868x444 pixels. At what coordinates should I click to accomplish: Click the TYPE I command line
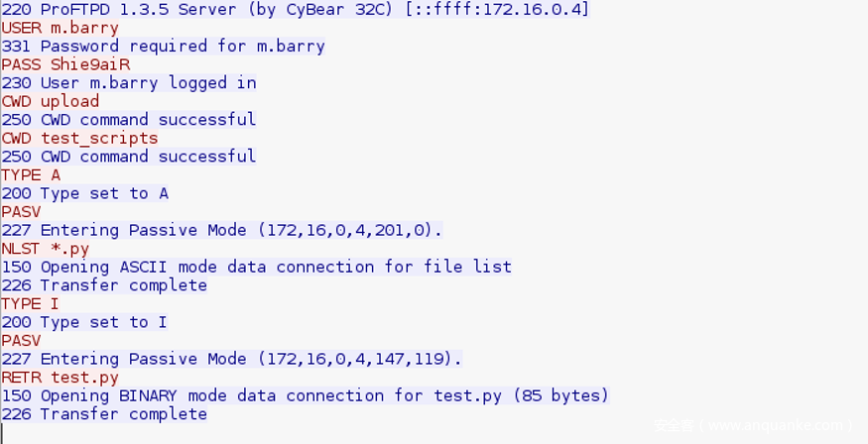[x=31, y=303]
